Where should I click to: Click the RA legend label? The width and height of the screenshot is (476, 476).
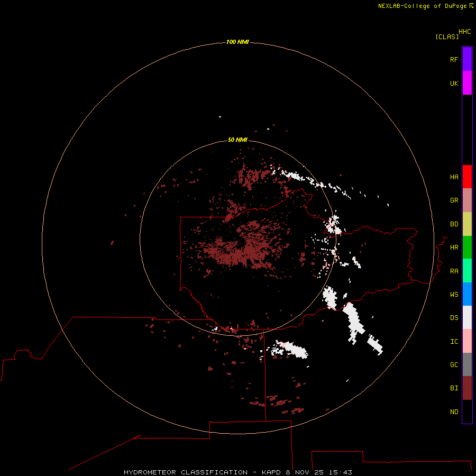pos(454,271)
